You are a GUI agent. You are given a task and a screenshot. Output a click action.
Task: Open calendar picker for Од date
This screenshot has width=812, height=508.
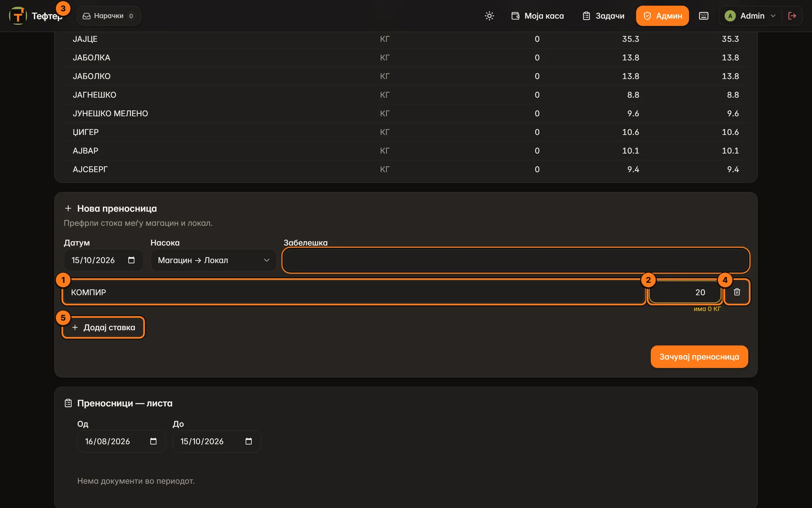click(153, 441)
